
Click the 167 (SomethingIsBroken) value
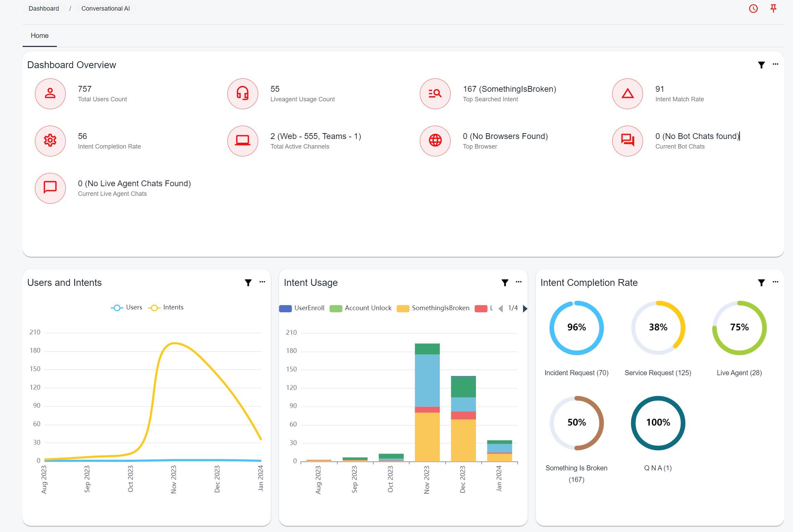(x=509, y=89)
